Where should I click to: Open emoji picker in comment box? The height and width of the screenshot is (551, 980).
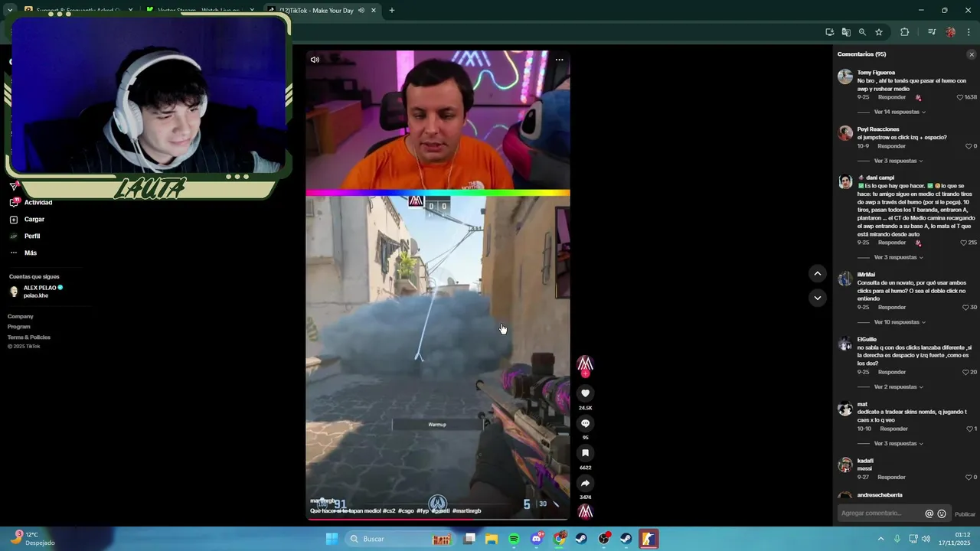click(x=942, y=514)
